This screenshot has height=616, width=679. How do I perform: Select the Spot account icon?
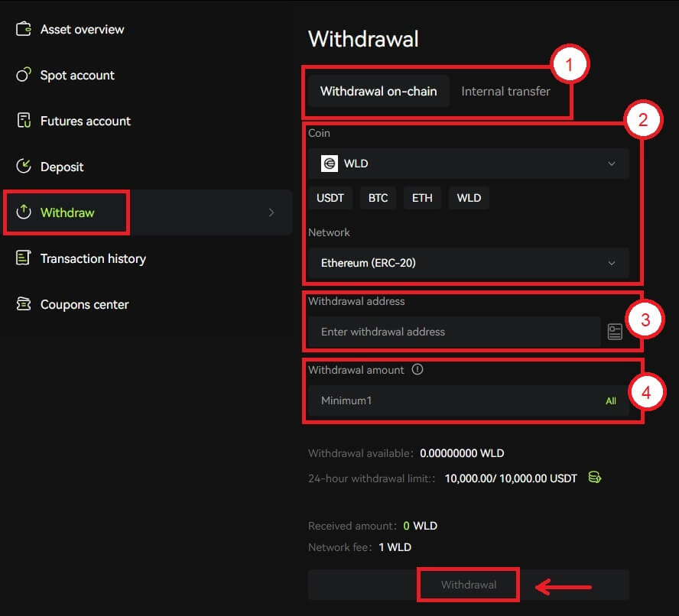pyautogui.click(x=23, y=75)
